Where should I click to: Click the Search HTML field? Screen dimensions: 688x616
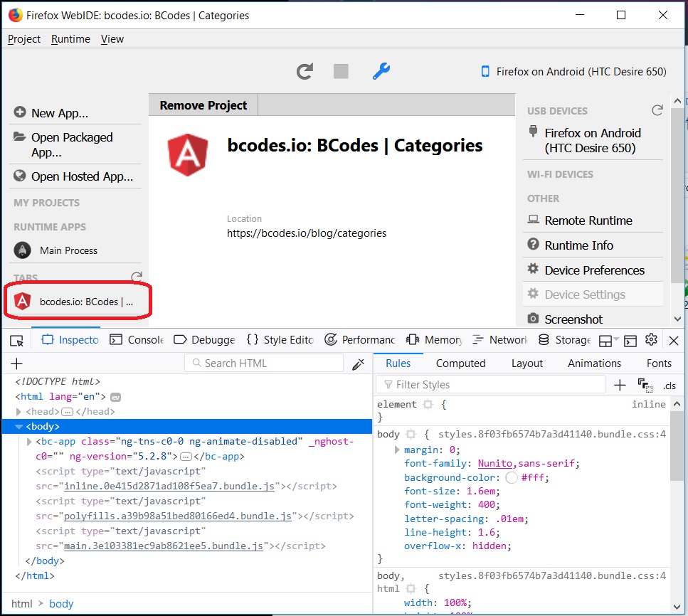(x=264, y=363)
